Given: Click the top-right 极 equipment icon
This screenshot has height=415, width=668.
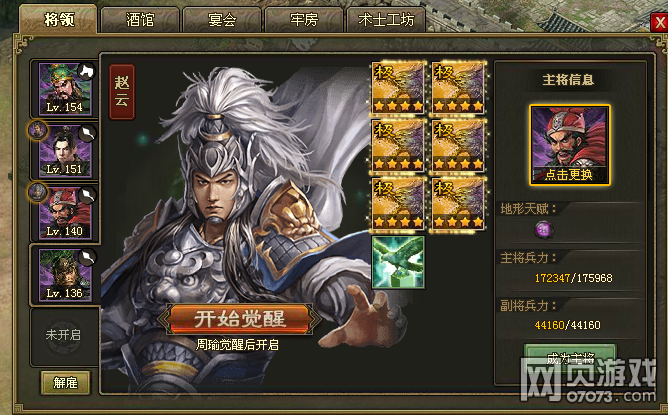Looking at the screenshot, I should (458, 87).
